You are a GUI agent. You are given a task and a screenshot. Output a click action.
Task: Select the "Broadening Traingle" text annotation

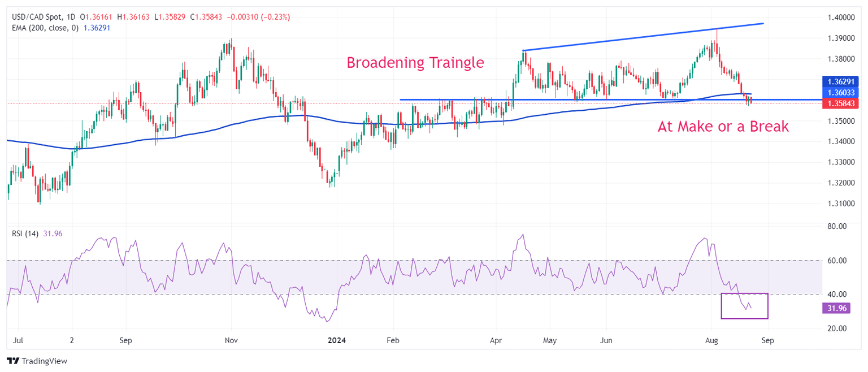pyautogui.click(x=415, y=62)
